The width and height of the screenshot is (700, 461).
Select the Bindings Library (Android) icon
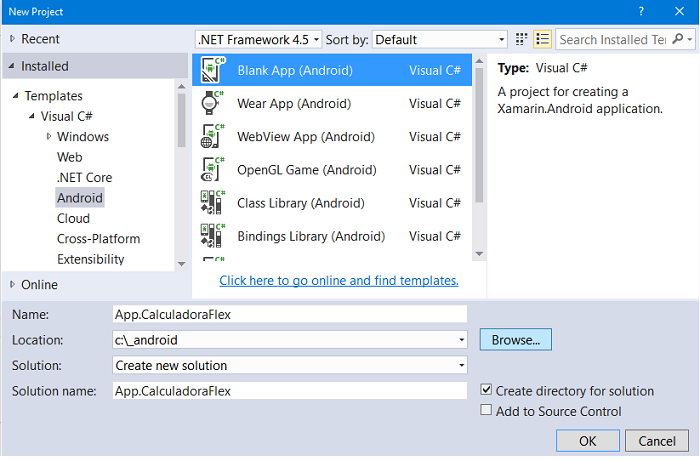[x=212, y=236]
